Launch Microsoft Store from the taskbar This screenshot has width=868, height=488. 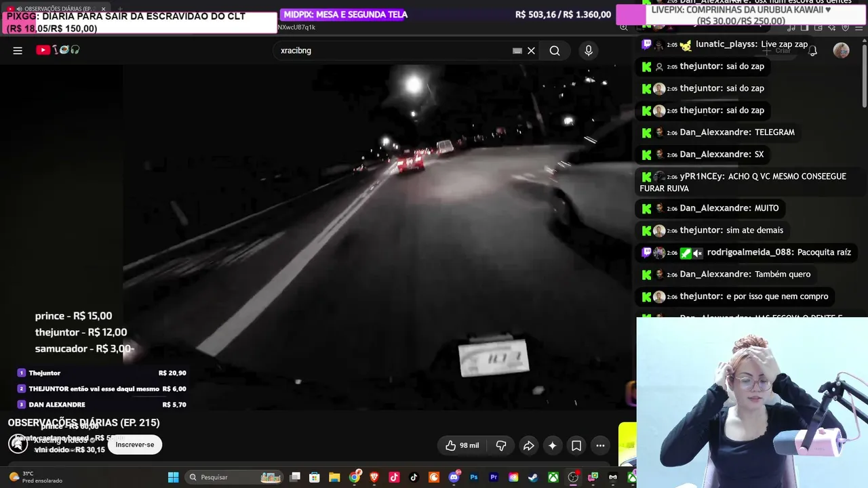315,477
